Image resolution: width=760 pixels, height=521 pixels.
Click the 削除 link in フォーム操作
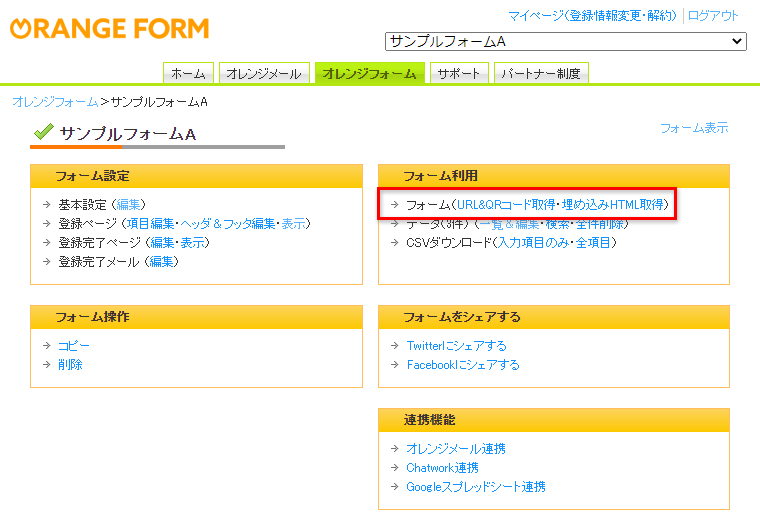(70, 364)
